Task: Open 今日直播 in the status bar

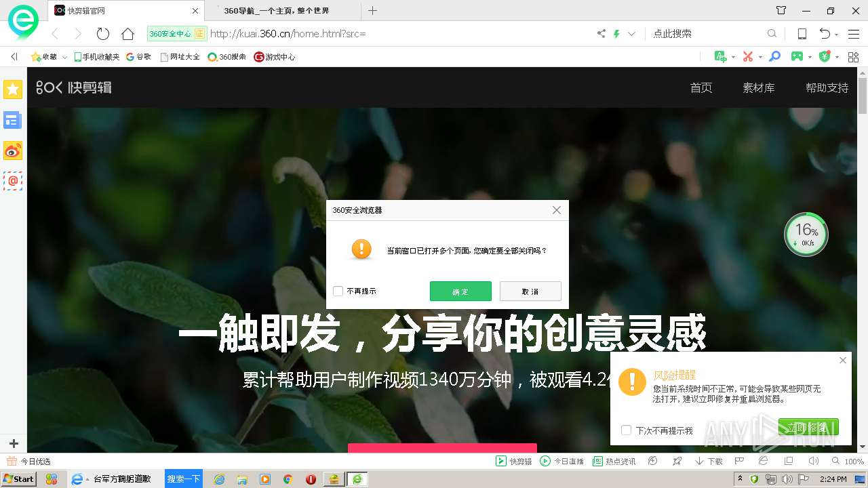Action: 561,461
